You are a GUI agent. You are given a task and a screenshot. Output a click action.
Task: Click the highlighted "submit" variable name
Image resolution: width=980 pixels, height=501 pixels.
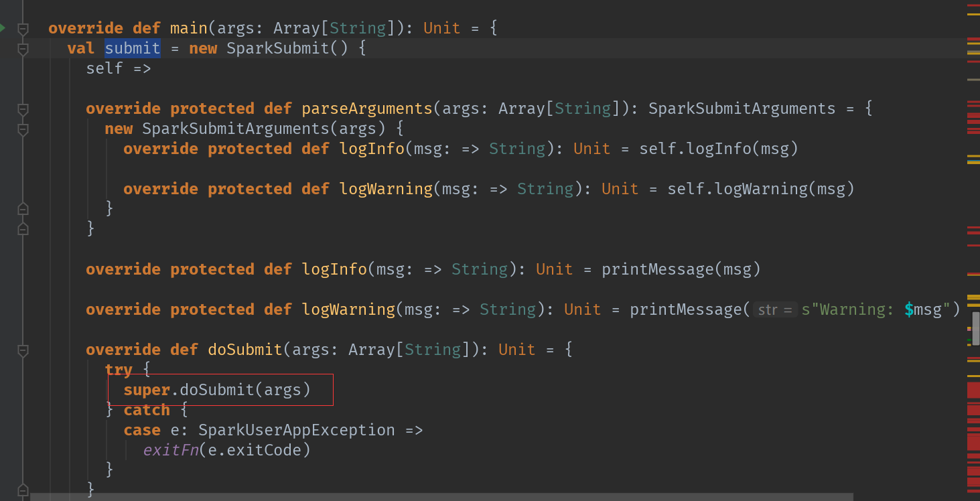[x=133, y=48]
